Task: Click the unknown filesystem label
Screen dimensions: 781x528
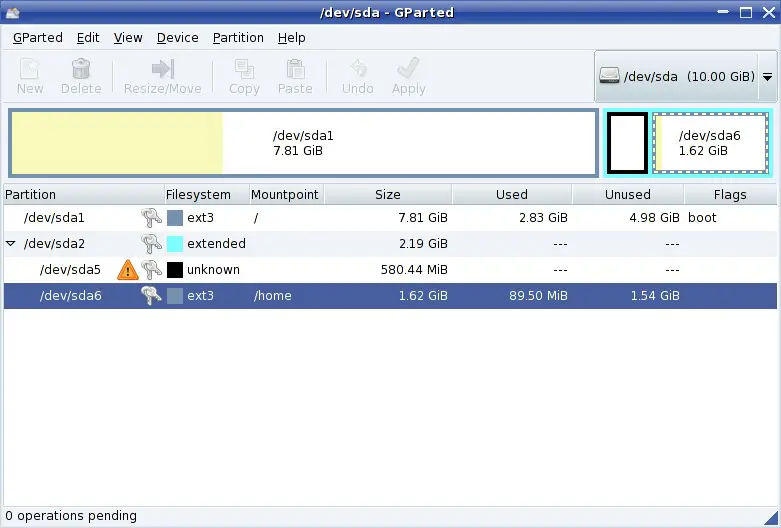Action: [213, 269]
